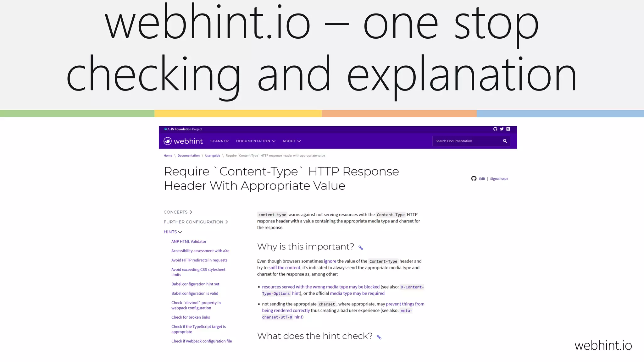The height and width of the screenshot is (362, 644).
Task: Click anchor link icon beside 'What does the hint check?'
Action: pyautogui.click(x=379, y=337)
